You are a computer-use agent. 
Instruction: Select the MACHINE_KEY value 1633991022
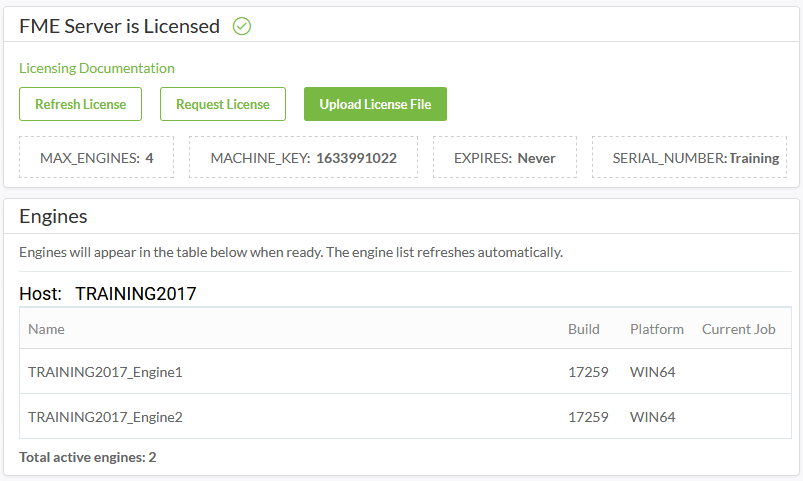(x=356, y=158)
